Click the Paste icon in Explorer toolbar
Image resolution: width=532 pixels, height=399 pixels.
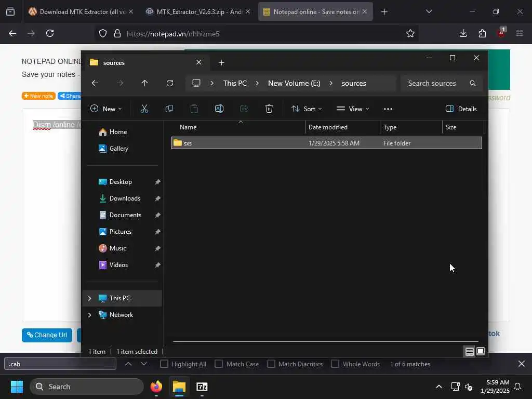click(x=194, y=109)
